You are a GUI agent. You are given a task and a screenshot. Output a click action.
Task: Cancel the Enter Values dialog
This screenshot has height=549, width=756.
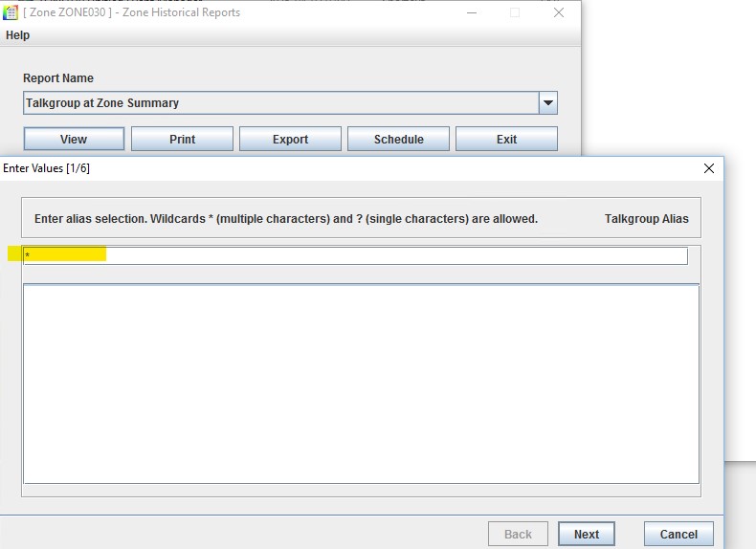pyautogui.click(x=678, y=534)
